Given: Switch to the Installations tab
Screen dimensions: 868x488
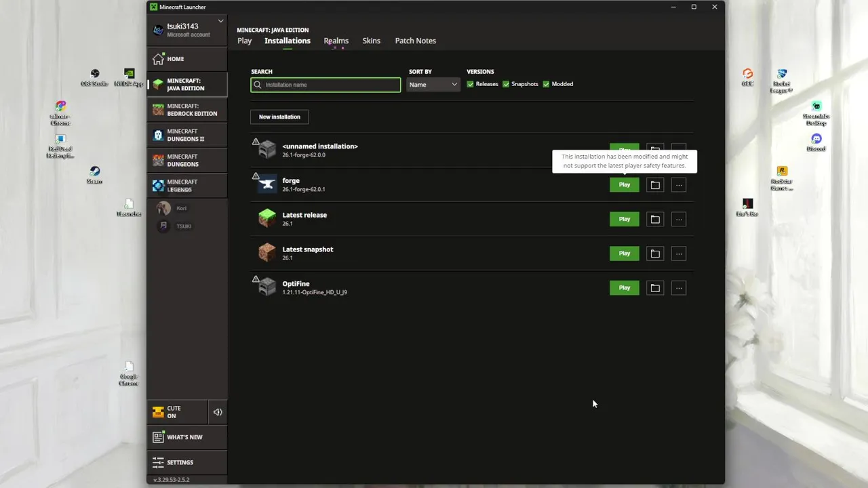Looking at the screenshot, I should 288,41.
